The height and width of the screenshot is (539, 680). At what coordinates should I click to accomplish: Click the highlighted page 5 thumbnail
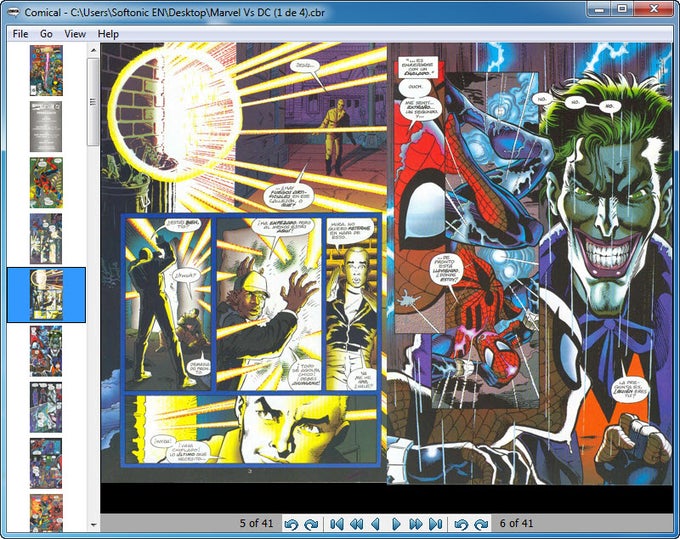pos(46,295)
